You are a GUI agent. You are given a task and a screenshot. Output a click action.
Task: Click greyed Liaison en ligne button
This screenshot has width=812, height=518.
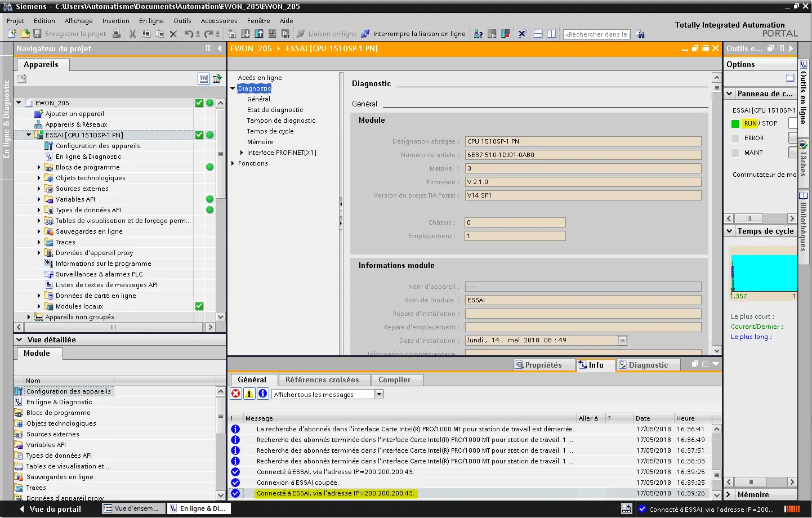pyautogui.click(x=327, y=34)
